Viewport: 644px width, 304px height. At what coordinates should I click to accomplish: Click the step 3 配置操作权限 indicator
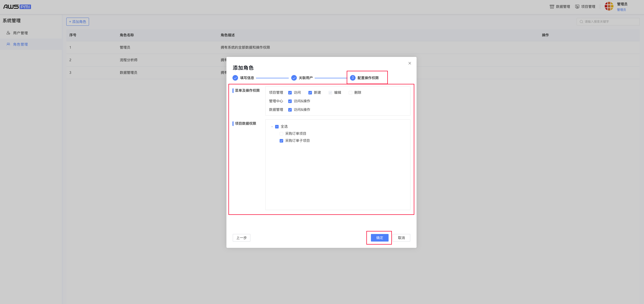pyautogui.click(x=353, y=78)
